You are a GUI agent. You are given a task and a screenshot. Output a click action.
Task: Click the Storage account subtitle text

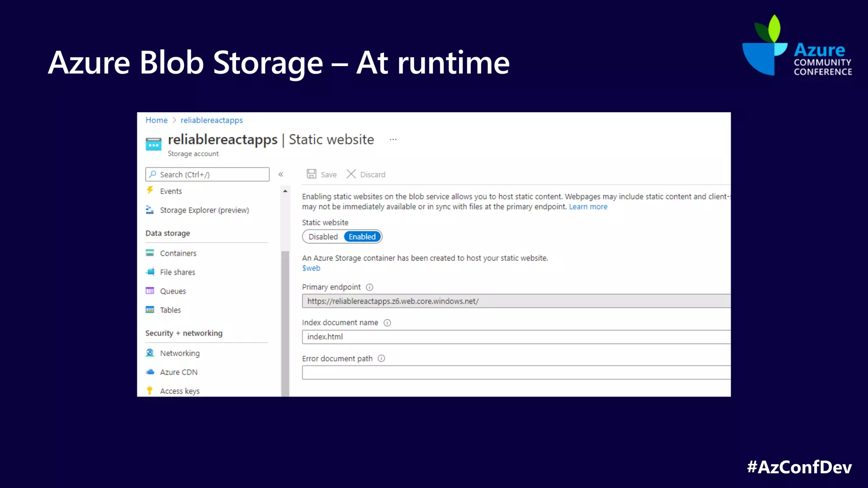tap(193, 154)
